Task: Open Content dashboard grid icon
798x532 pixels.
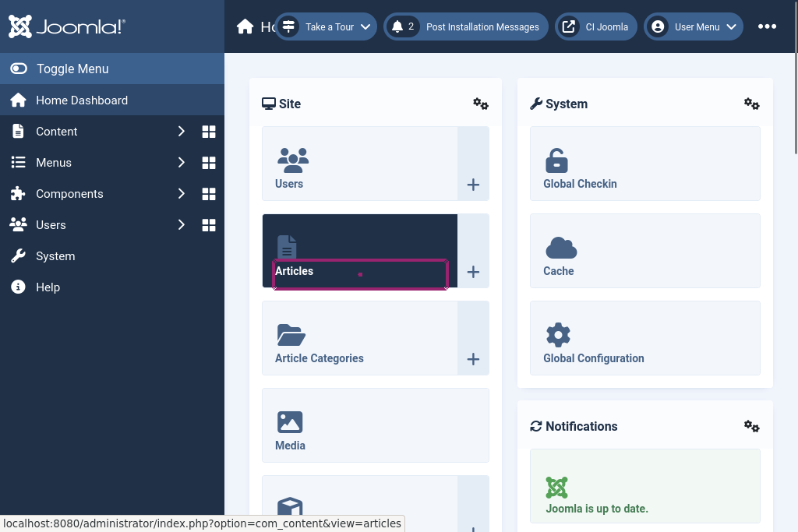Action: tap(209, 132)
